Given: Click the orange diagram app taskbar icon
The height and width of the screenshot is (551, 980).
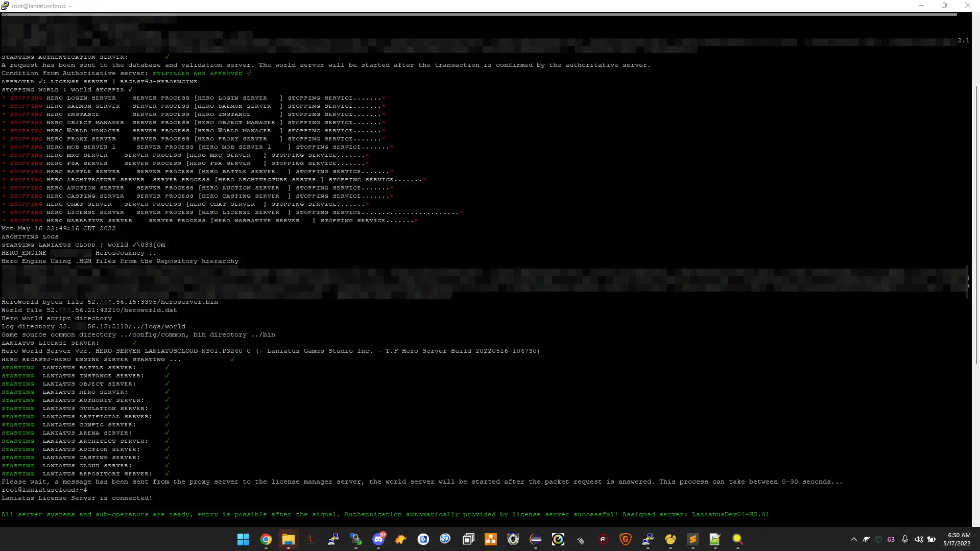Looking at the screenshot, I should tap(491, 539).
